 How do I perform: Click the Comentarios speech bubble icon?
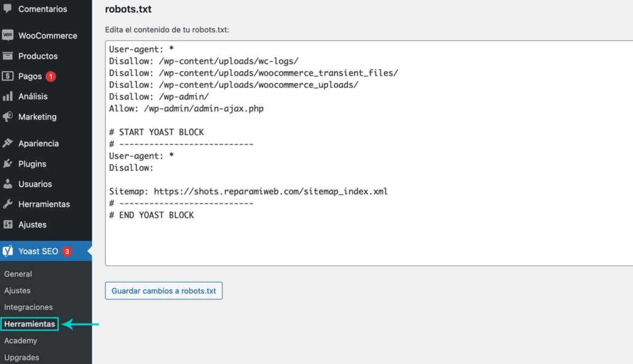pyautogui.click(x=7, y=9)
